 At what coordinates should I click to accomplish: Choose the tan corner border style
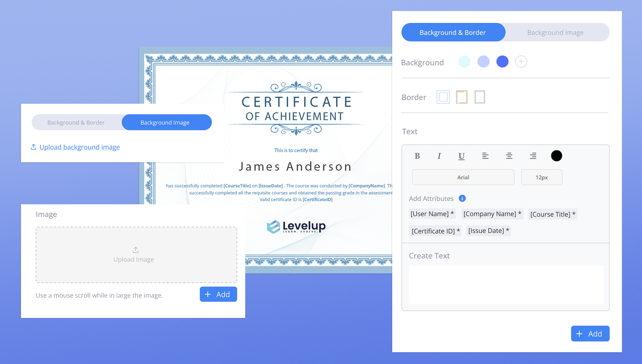pyautogui.click(x=462, y=97)
